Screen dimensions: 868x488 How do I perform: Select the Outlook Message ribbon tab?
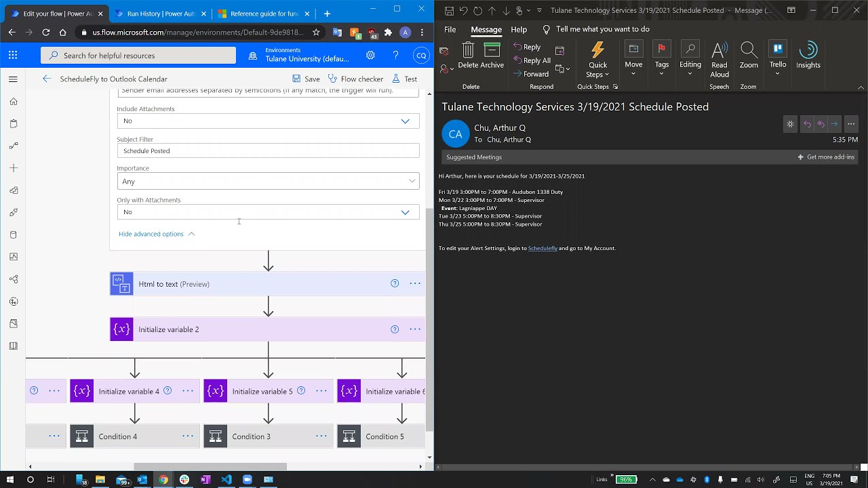[486, 29]
